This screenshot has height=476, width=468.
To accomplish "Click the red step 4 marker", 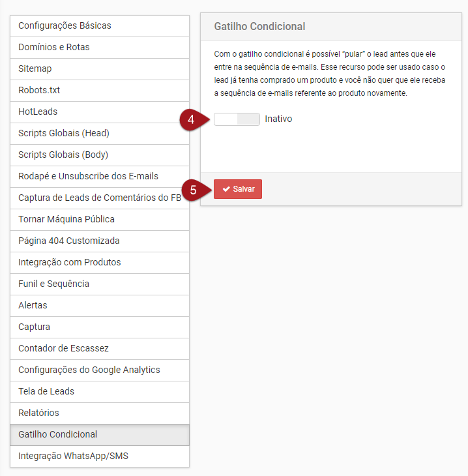I will point(190,120).
